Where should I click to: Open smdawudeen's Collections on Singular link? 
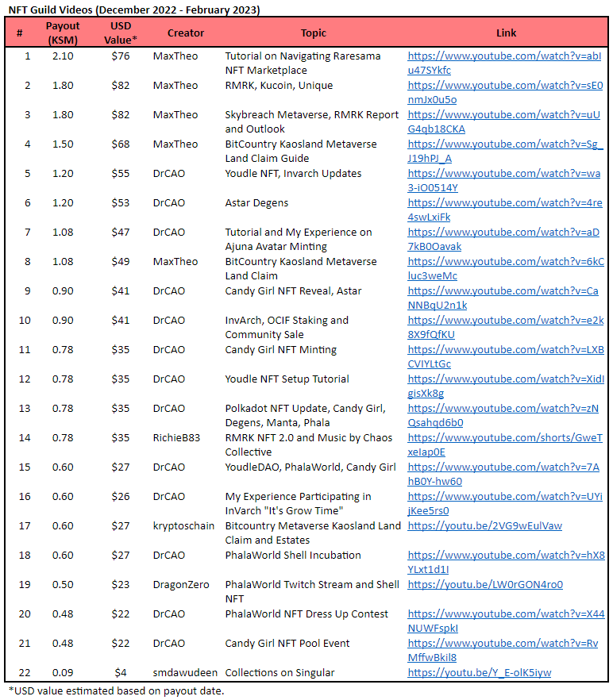pos(480,673)
